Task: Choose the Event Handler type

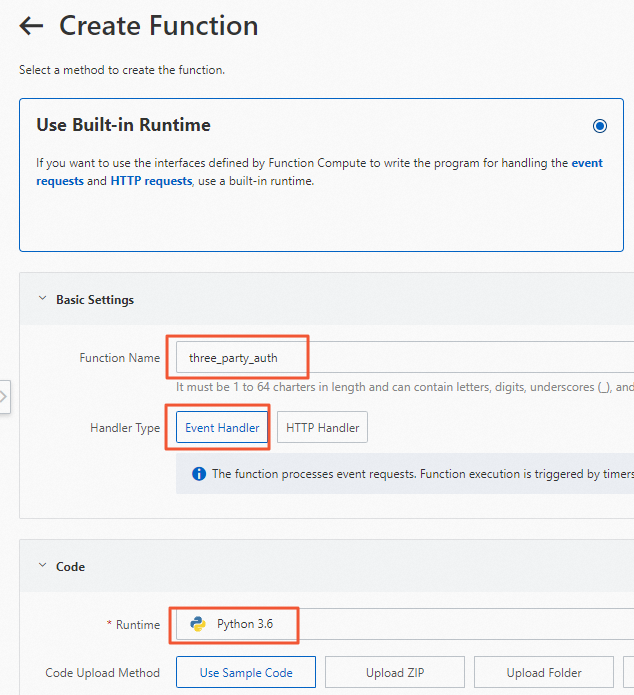Action: 222,428
